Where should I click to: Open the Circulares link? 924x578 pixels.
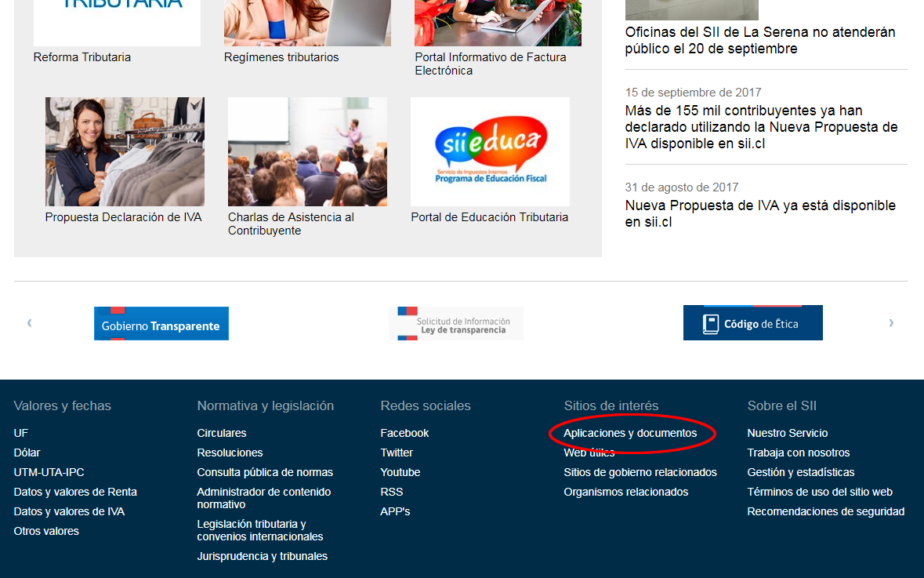point(222,433)
